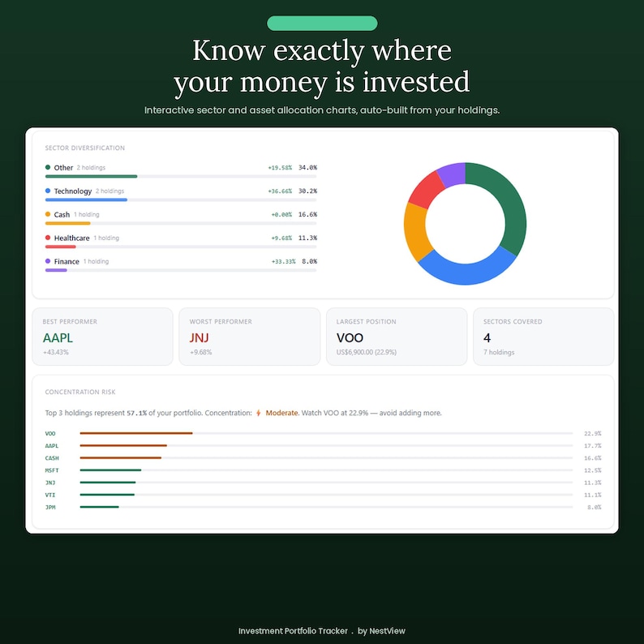Click the Healthcare red progress bar
Screen dimensions: 644x644
[x=60, y=247]
